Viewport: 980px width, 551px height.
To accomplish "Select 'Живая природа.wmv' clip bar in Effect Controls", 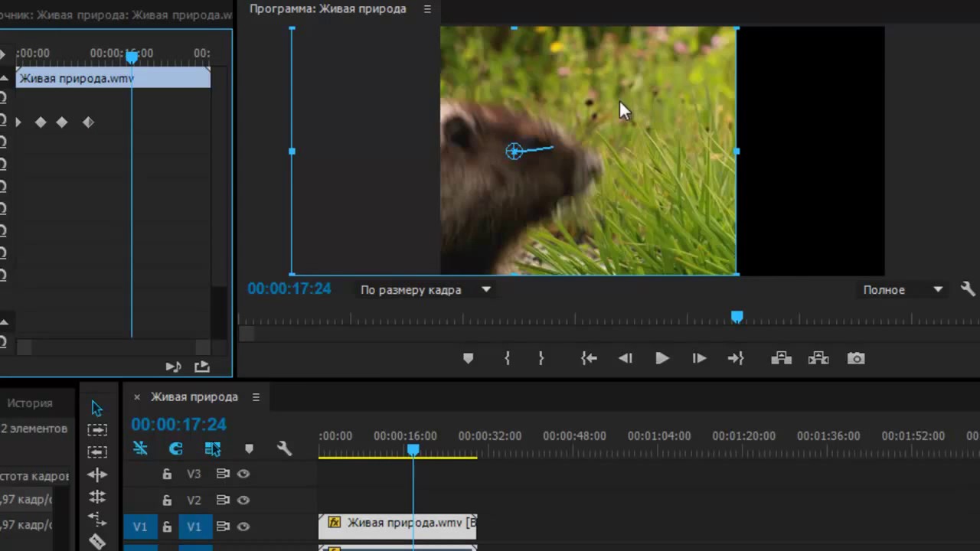I will (x=113, y=78).
